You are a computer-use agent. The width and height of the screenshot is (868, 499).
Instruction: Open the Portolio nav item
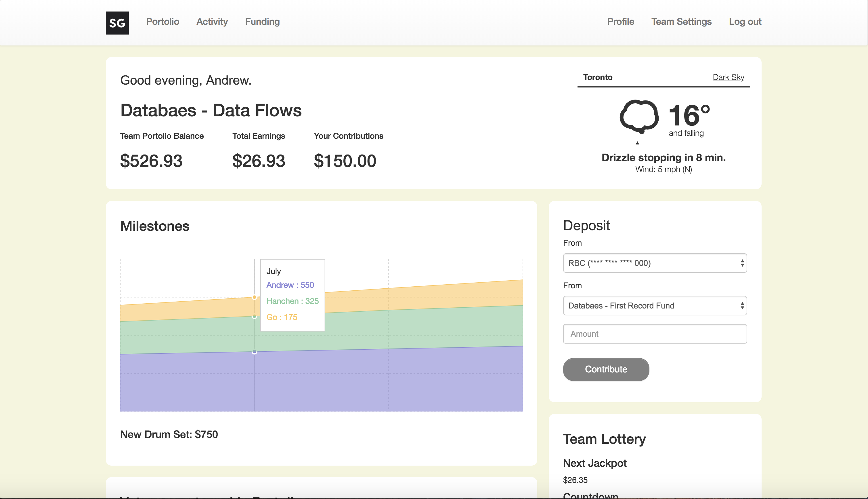(162, 22)
